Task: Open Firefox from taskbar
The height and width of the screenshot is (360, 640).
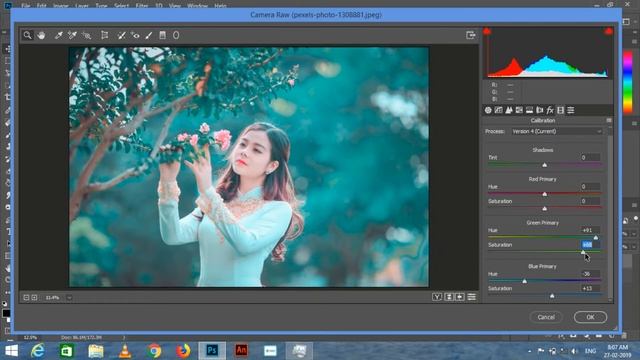Action: point(183,351)
